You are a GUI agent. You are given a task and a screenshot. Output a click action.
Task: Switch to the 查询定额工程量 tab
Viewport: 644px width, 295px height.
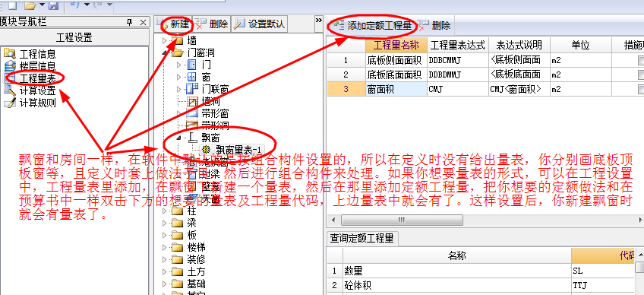click(361, 238)
